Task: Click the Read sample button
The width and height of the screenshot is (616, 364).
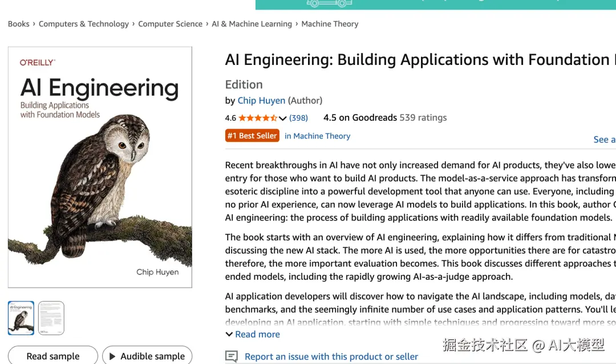Action: point(53,356)
